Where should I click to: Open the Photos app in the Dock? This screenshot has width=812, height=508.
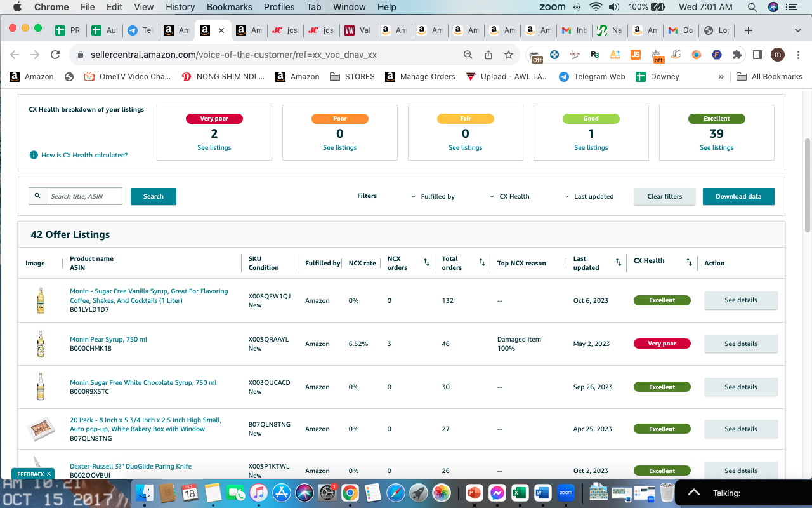tap(441, 492)
